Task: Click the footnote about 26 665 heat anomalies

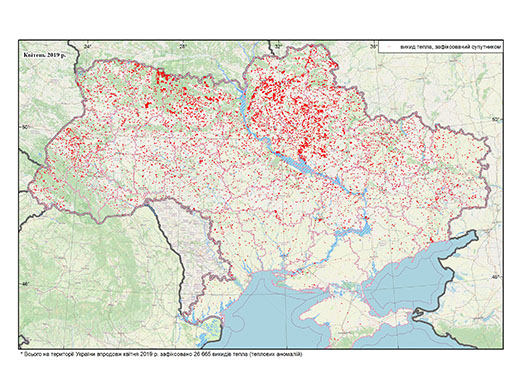Action: (161, 354)
